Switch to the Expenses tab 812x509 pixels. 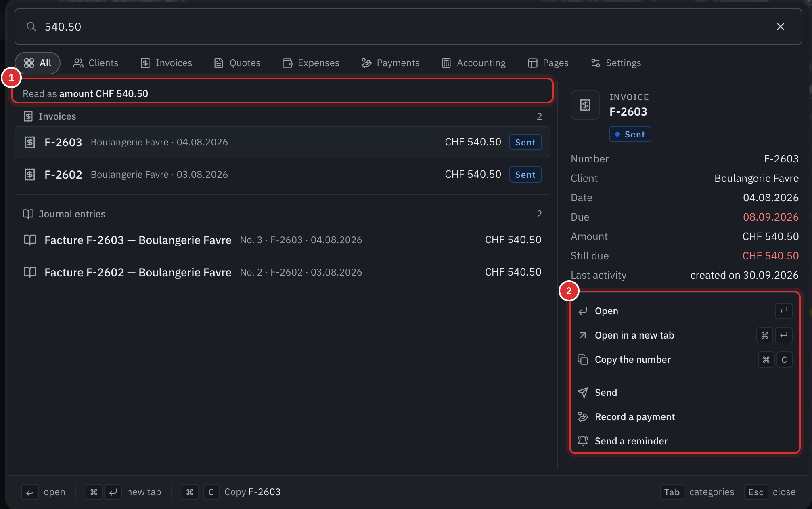point(311,63)
